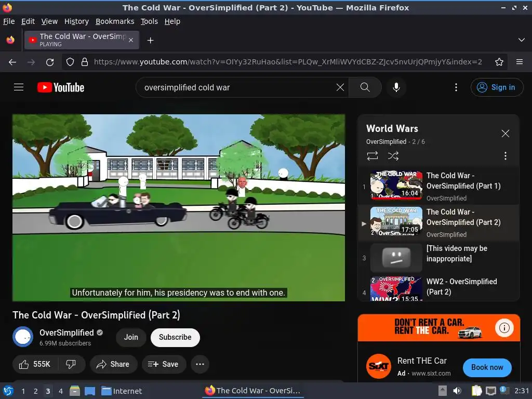The width and height of the screenshot is (532, 399).
Task: Subscribe to OverSimplified channel
Action: click(x=175, y=337)
